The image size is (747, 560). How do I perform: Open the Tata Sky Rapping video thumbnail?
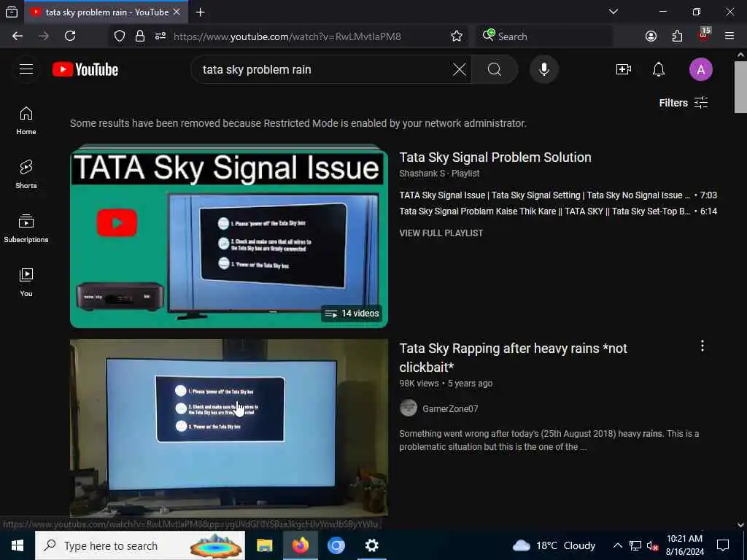point(229,428)
